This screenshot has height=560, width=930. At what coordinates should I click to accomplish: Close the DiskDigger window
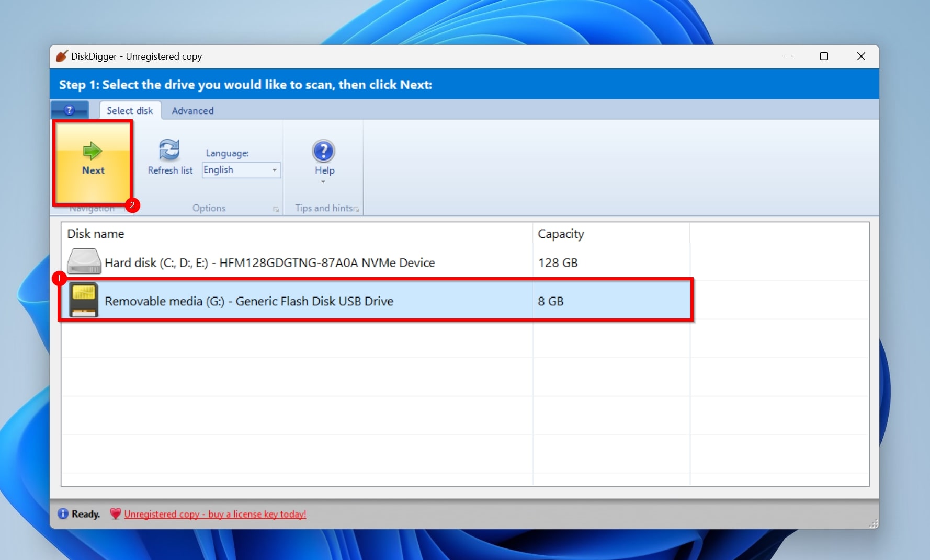pyautogui.click(x=861, y=56)
